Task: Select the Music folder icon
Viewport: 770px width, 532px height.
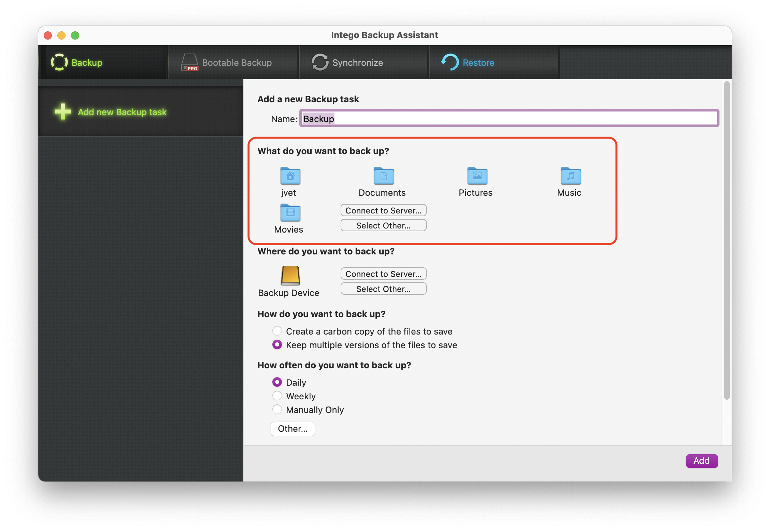Action: [x=571, y=176]
